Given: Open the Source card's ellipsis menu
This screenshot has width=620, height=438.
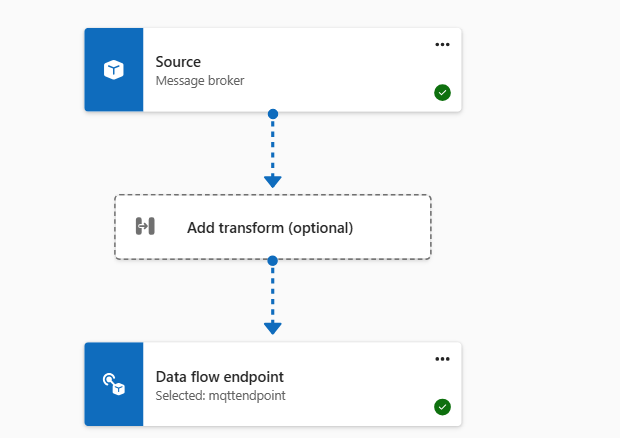Looking at the screenshot, I should 442,45.
